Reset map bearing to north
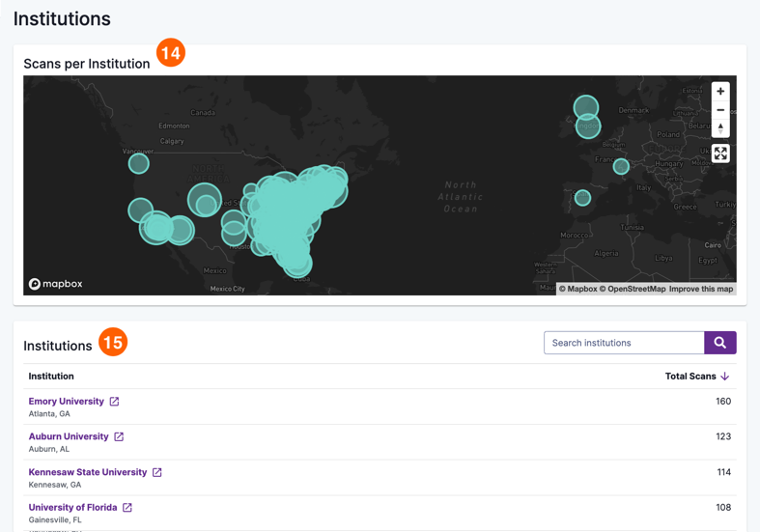Image resolution: width=760 pixels, height=532 pixels. point(720,128)
